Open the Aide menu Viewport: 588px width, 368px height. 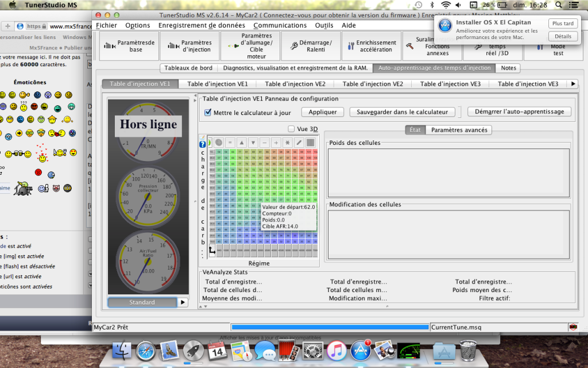coord(349,25)
